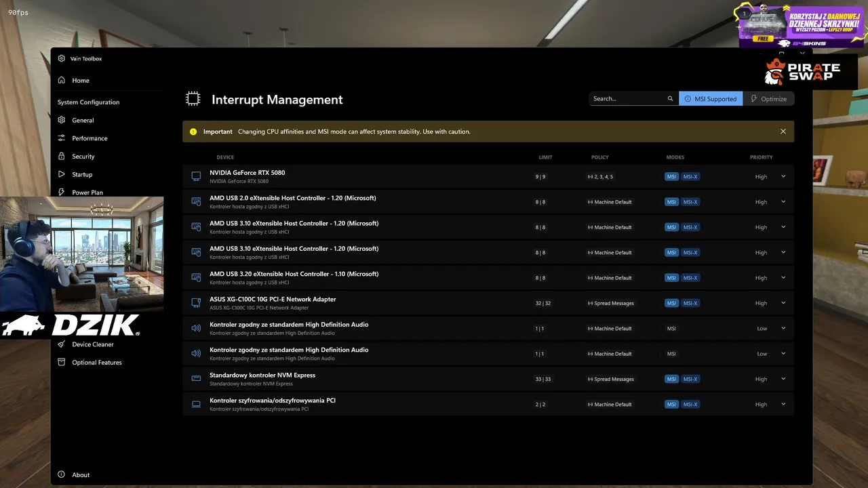Image resolution: width=868 pixels, height=488 pixels.
Task: Click 'Kontroler szyfrowania/odszyfrowywania PCI' device name
Action: [x=273, y=400]
